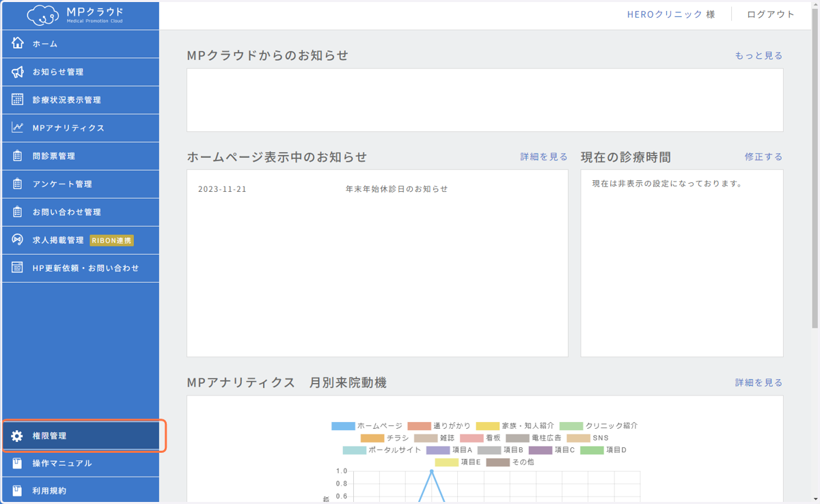Screen dimensions: 820x504
Task: Open 求人掲載管理 menu item
Action: click(81, 240)
